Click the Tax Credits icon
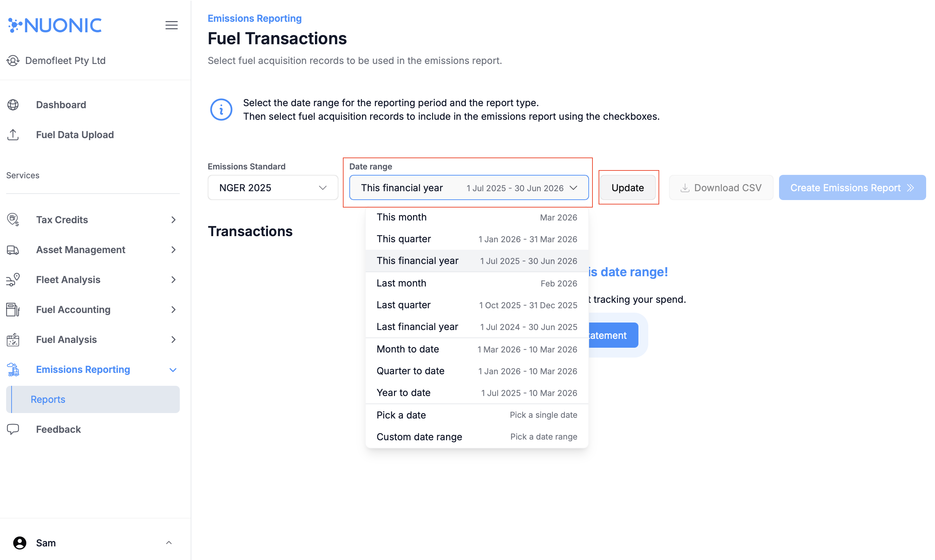 click(13, 220)
